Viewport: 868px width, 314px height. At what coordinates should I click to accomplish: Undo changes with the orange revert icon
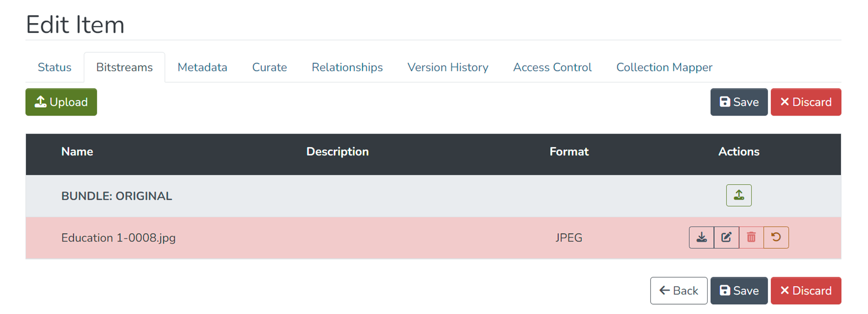[776, 237]
